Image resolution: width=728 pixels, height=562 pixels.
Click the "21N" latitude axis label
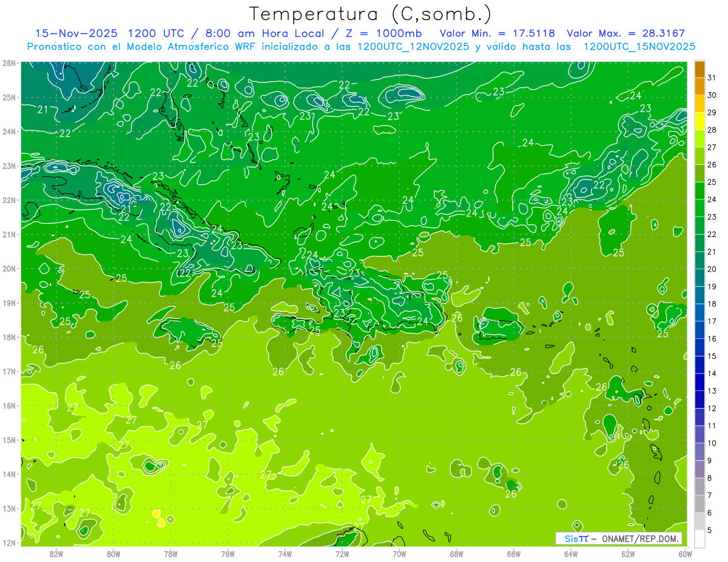[8, 235]
